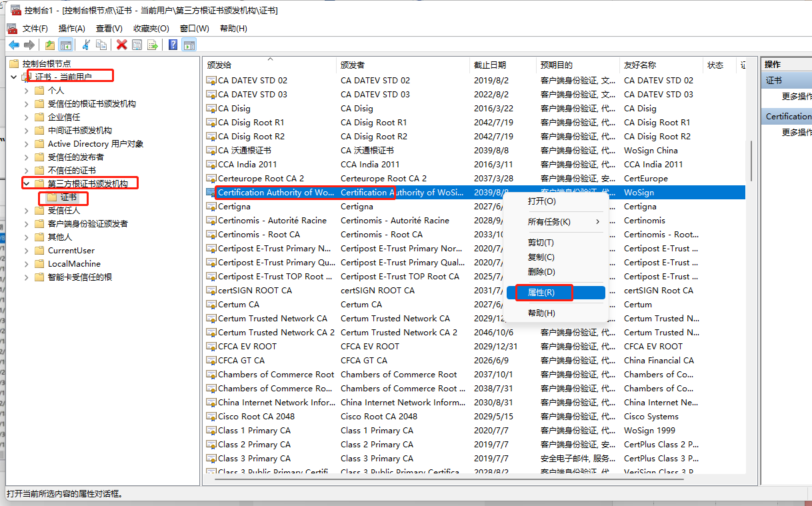The image size is (812, 506).
Task: Go up one level with folder icon
Action: coord(50,45)
